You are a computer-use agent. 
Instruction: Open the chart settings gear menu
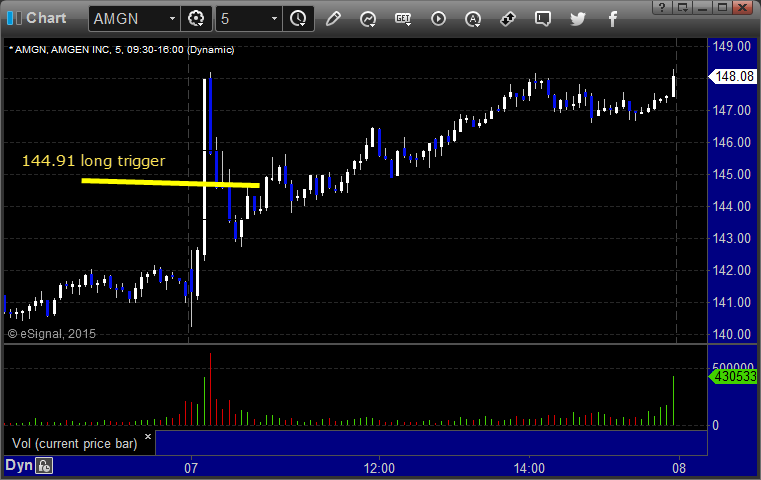click(x=196, y=19)
